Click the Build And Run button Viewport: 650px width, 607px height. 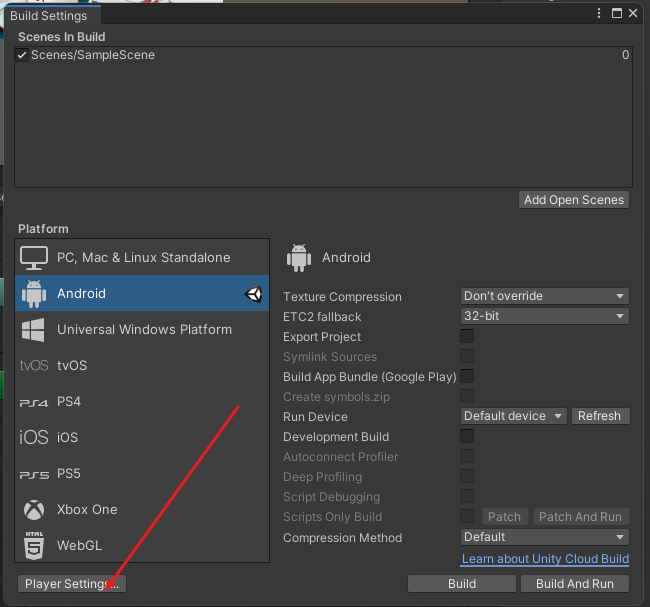coord(575,584)
